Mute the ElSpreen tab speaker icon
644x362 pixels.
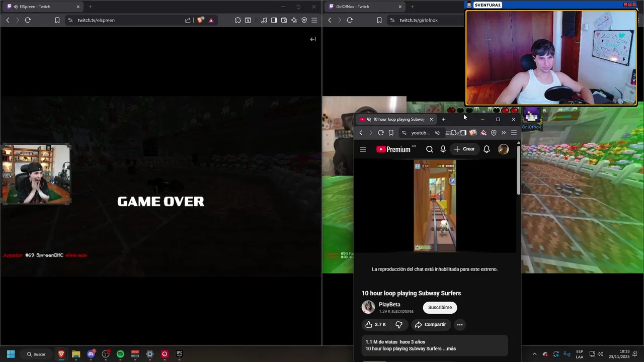tap(16, 7)
